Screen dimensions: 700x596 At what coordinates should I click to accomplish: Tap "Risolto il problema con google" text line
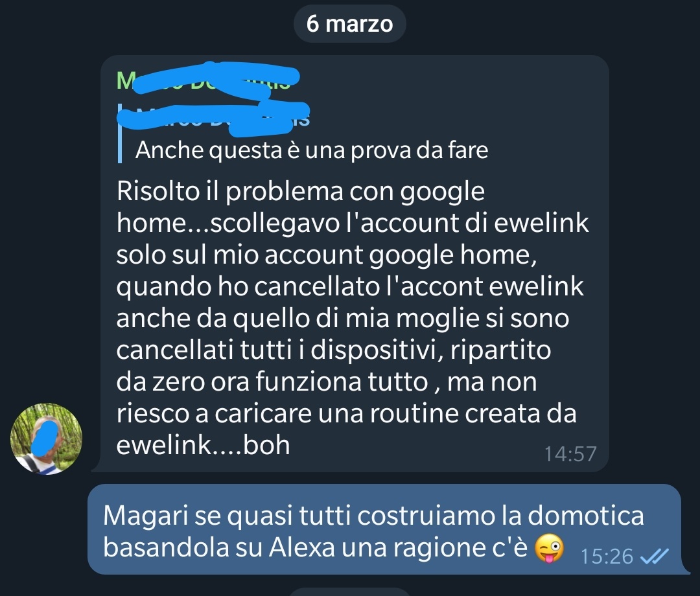(x=301, y=192)
